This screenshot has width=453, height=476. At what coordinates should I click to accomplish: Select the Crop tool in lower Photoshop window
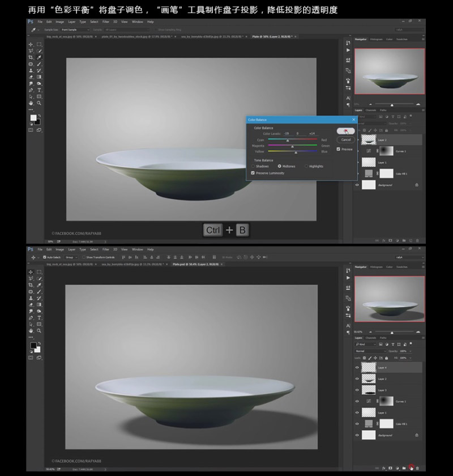pyautogui.click(x=31, y=285)
